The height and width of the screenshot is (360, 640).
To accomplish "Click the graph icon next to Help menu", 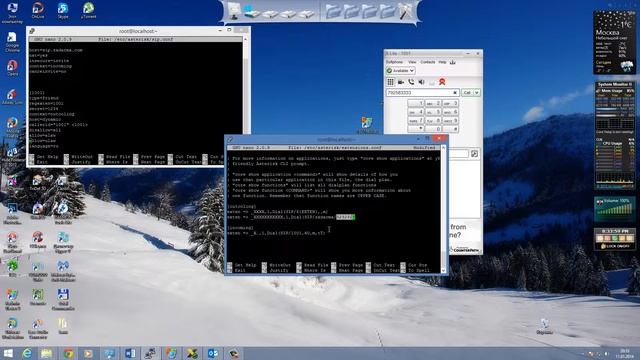I will pos(453,62).
